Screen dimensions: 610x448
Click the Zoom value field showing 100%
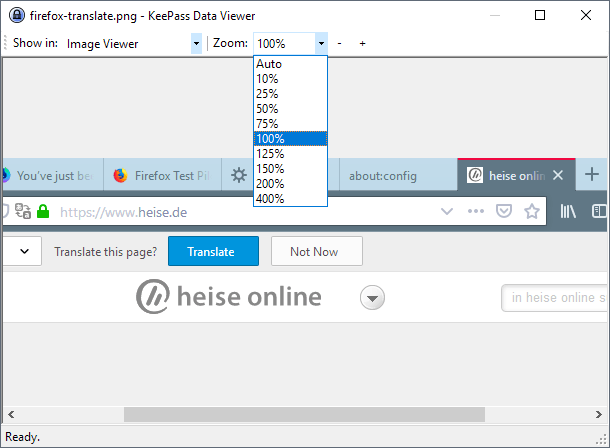coord(285,44)
